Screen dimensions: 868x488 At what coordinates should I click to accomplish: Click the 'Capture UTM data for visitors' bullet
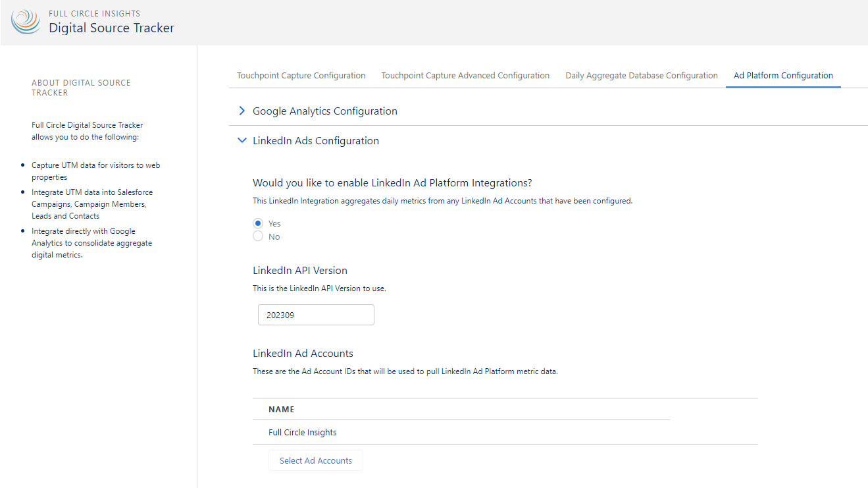[96, 171]
